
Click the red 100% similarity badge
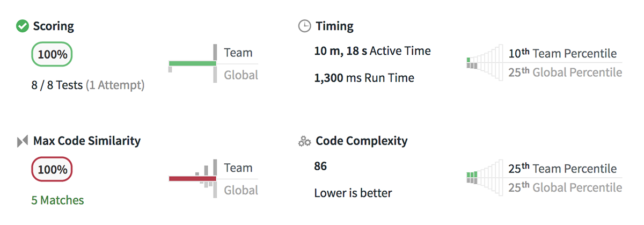tap(52, 170)
